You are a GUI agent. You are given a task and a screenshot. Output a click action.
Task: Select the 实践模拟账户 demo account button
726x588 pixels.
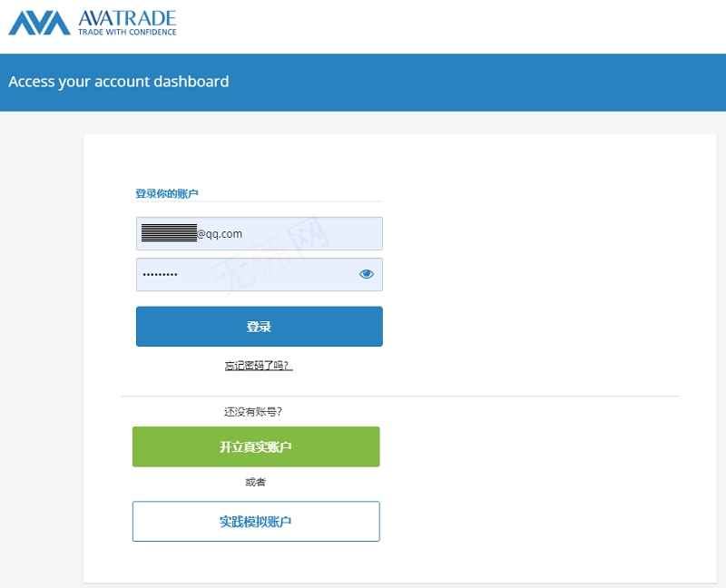(256, 522)
